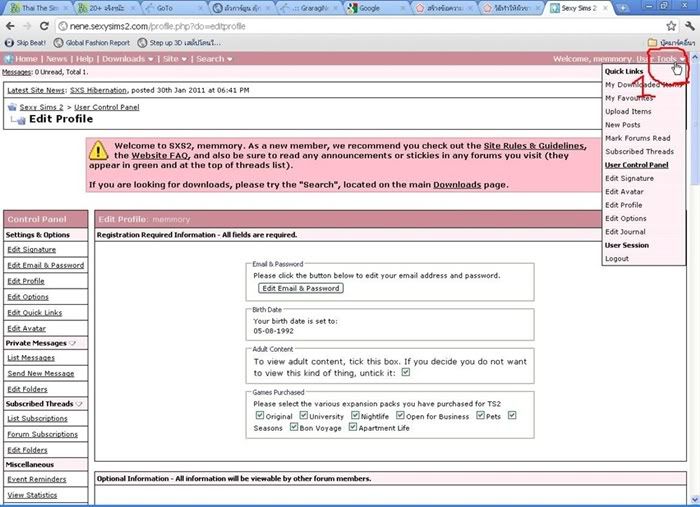
Task: Toggle the Pets checkbox
Action: click(x=480, y=415)
